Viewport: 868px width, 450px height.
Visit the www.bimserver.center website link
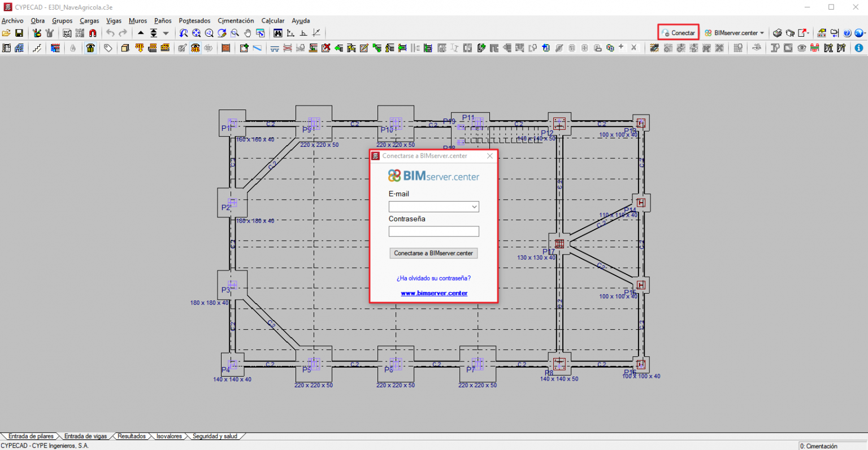coord(433,293)
